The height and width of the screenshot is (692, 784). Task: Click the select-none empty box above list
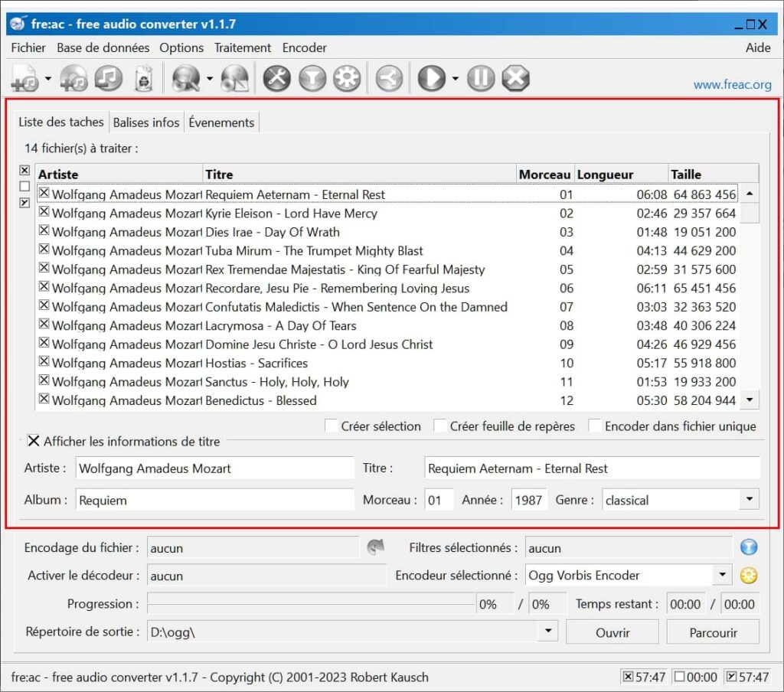pyautogui.click(x=24, y=186)
